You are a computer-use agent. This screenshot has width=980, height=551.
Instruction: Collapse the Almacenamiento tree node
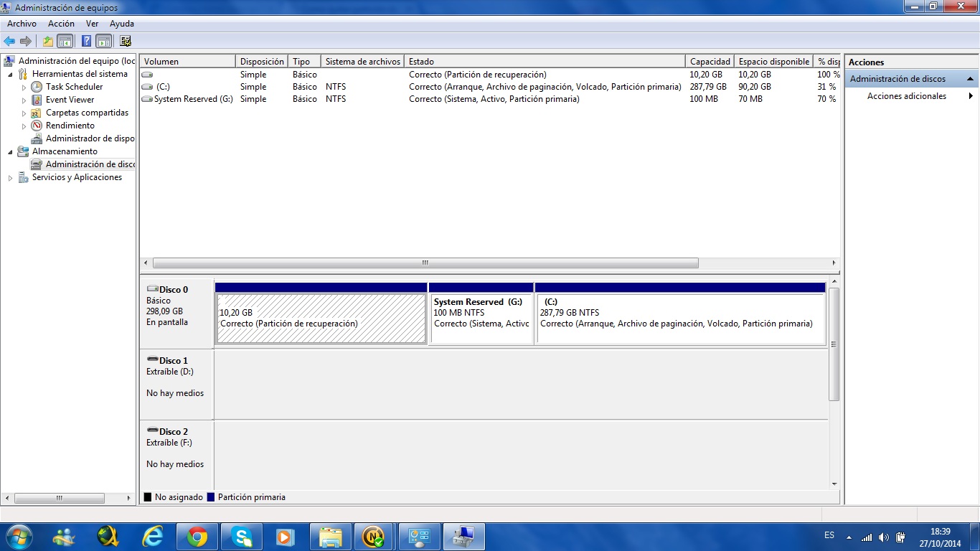(10, 152)
